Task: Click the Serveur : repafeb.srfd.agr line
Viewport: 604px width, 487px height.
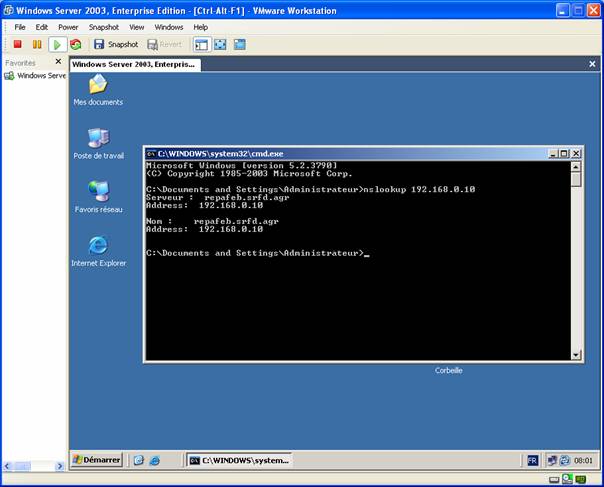Action: [218, 197]
